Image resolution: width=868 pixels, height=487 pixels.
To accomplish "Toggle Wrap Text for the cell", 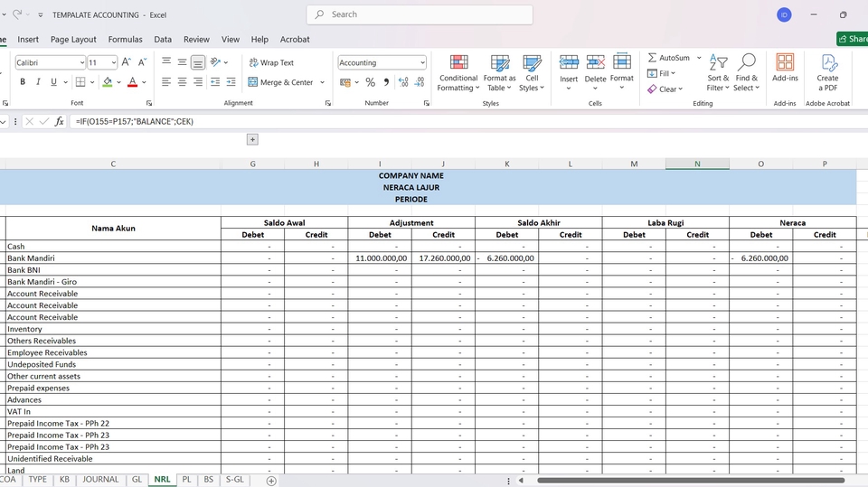I will point(271,62).
